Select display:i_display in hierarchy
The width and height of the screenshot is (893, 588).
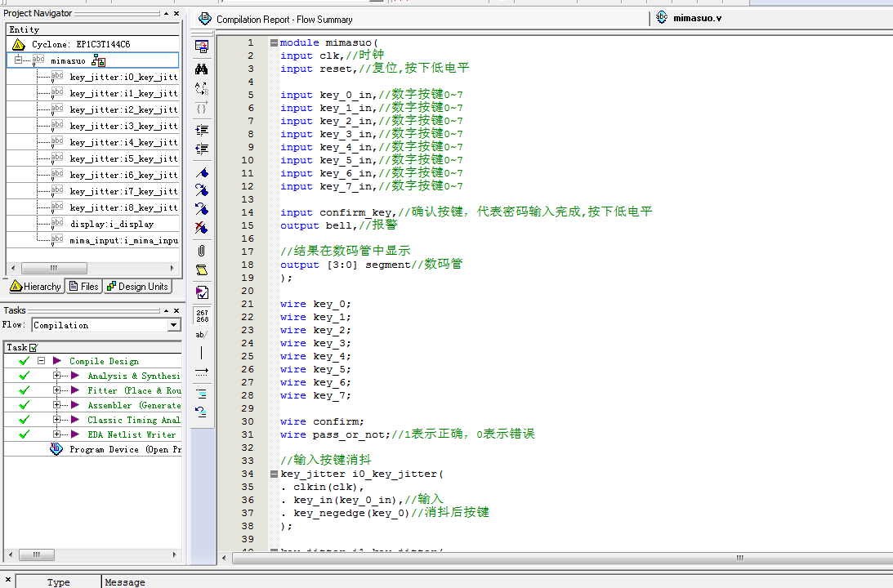[x=111, y=224]
